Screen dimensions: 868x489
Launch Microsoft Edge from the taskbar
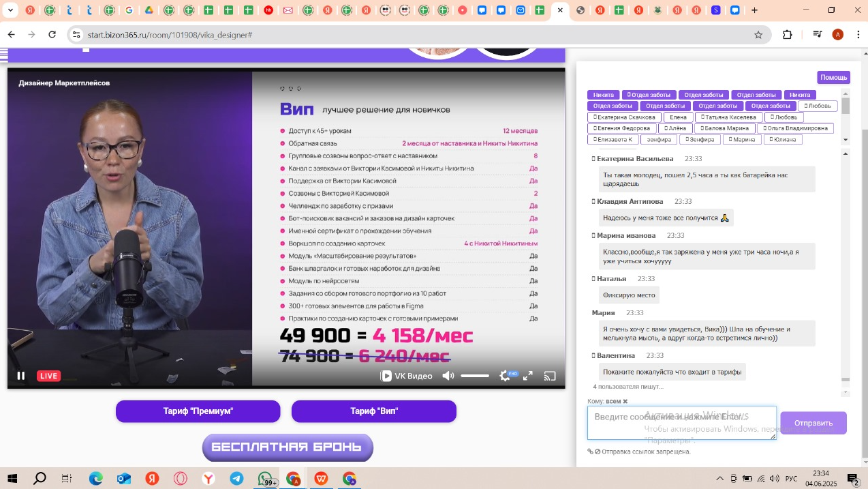pyautogui.click(x=95, y=479)
